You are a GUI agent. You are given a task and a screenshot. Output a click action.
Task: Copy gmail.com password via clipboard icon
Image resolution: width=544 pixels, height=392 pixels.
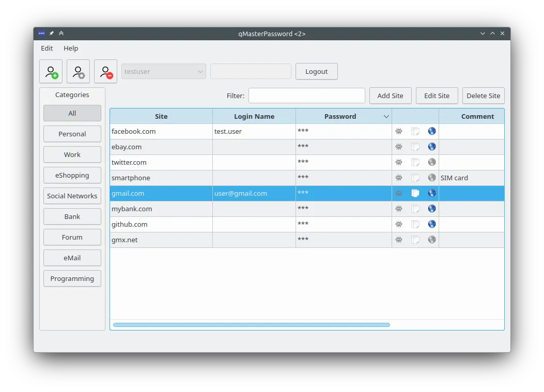(x=415, y=193)
